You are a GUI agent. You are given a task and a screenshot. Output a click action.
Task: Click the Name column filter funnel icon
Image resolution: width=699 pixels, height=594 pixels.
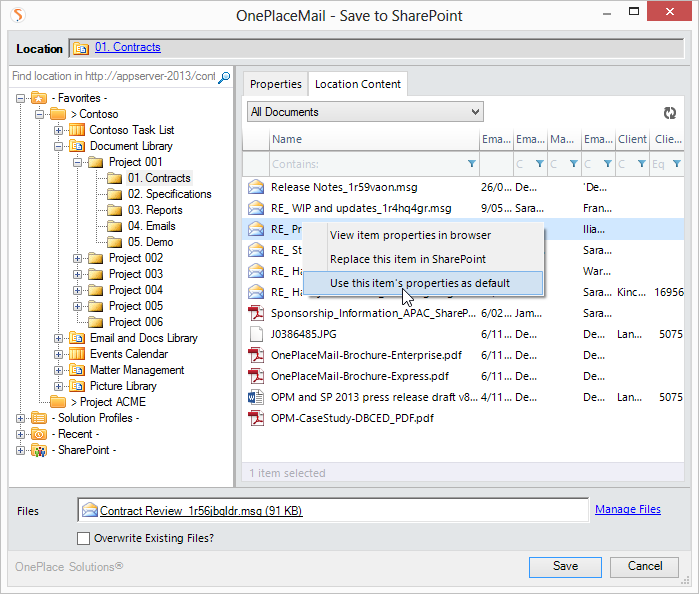coord(472,163)
